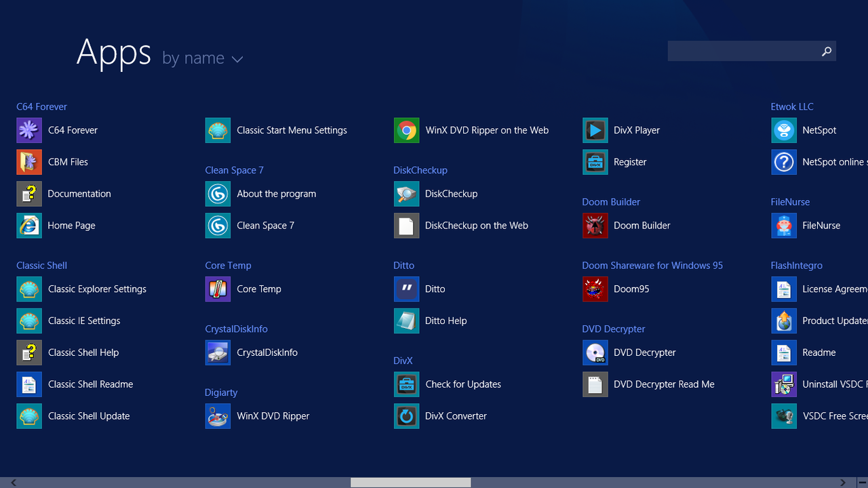Launch the DivX Converter icon
This screenshot has width=868, height=488.
pyautogui.click(x=406, y=416)
